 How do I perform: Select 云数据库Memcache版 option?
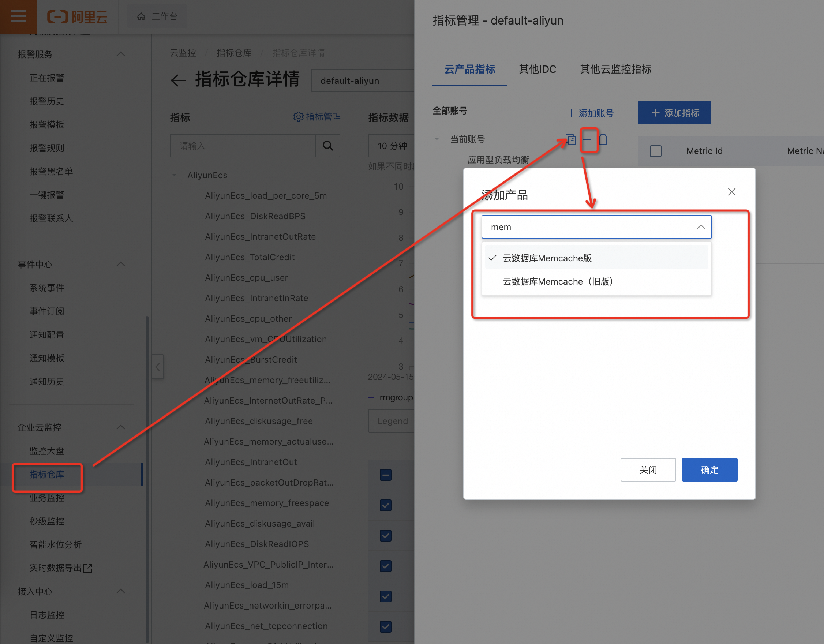click(596, 258)
